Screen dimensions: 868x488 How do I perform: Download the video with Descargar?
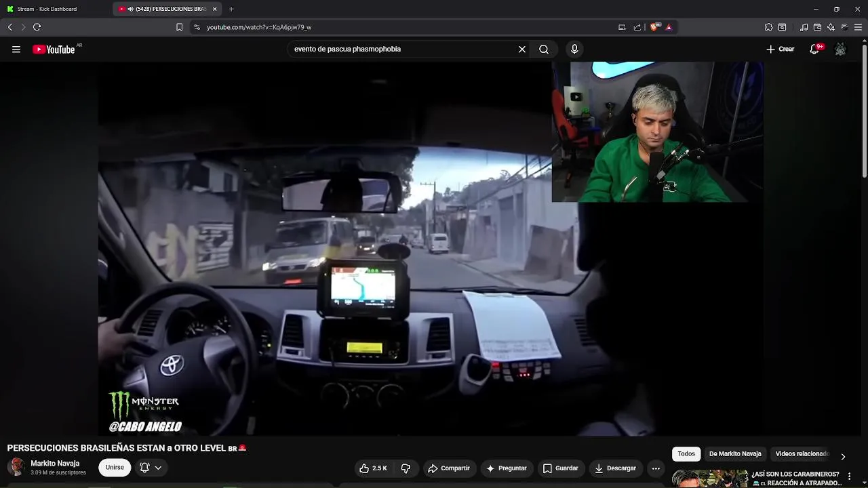pos(616,468)
